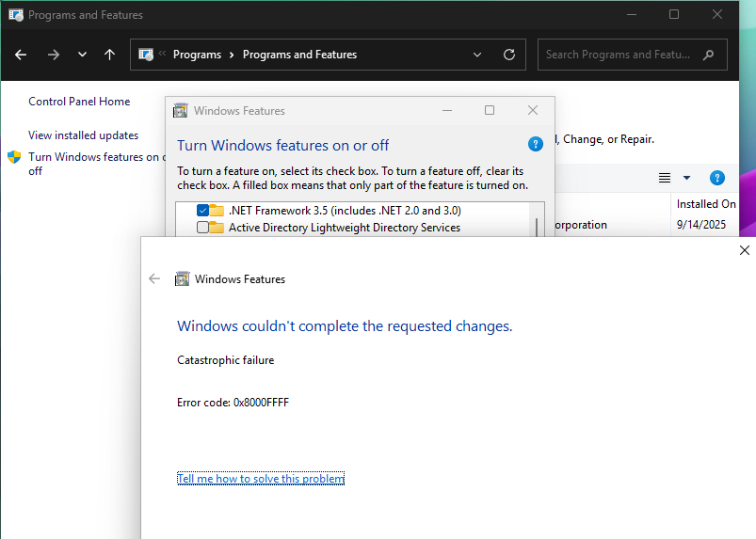756x539 pixels.
Task: Click the Control Panel icon in address bar
Action: [146, 55]
